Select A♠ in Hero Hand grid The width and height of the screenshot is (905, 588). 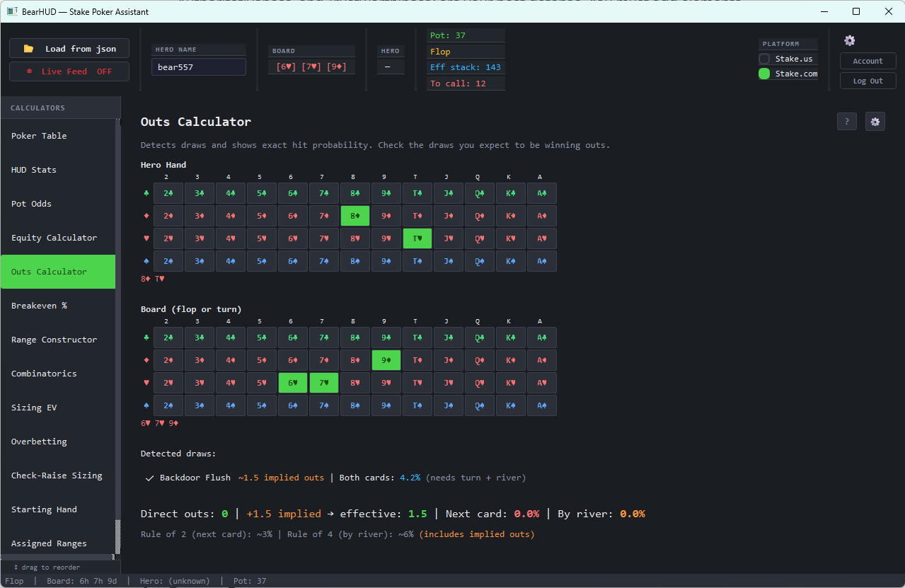pos(541,261)
